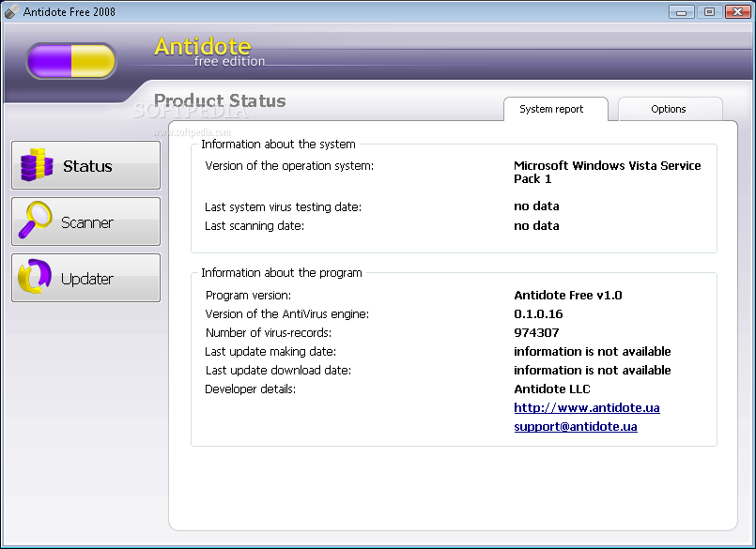Click the purple-yellow pill capsule logo

(x=71, y=61)
